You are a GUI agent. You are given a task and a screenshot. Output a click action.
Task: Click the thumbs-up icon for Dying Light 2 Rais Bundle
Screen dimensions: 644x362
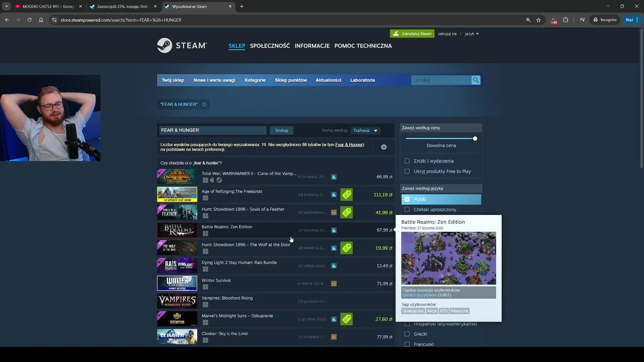tap(334, 265)
